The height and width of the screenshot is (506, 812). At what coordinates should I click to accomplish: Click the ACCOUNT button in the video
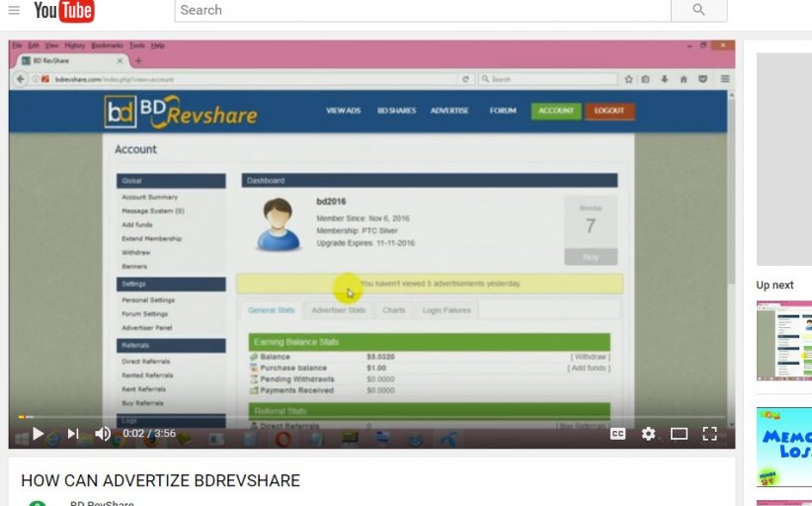click(x=555, y=111)
